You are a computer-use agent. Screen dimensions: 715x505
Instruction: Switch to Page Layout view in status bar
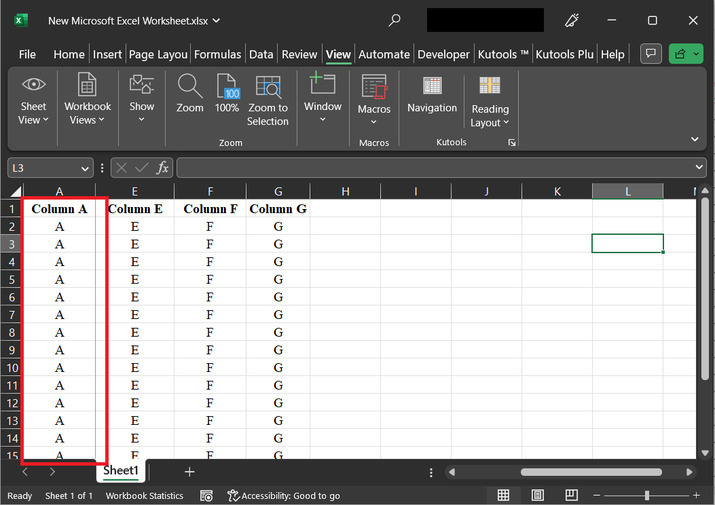[538, 495]
